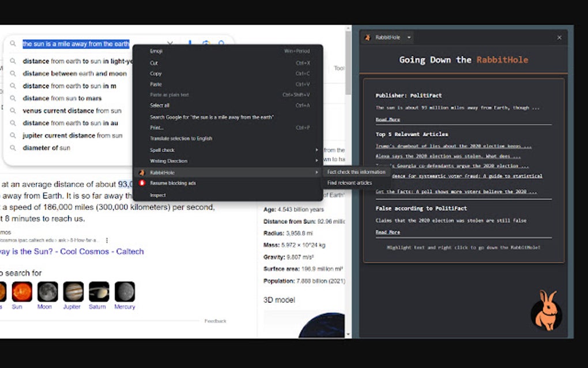Open the dropdown next to RabbitHole panel title
The image size is (588, 368).
408,37
